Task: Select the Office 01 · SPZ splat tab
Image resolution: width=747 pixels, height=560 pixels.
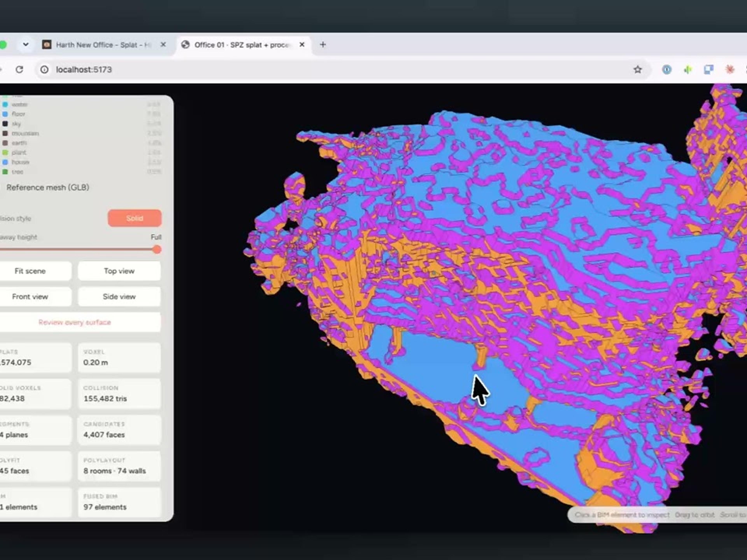Action: click(x=243, y=45)
